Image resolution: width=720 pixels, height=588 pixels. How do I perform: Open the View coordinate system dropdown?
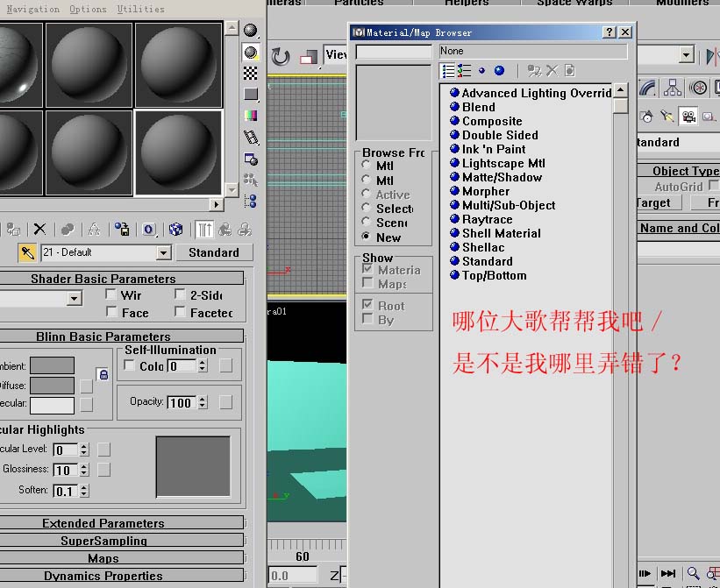click(335, 55)
